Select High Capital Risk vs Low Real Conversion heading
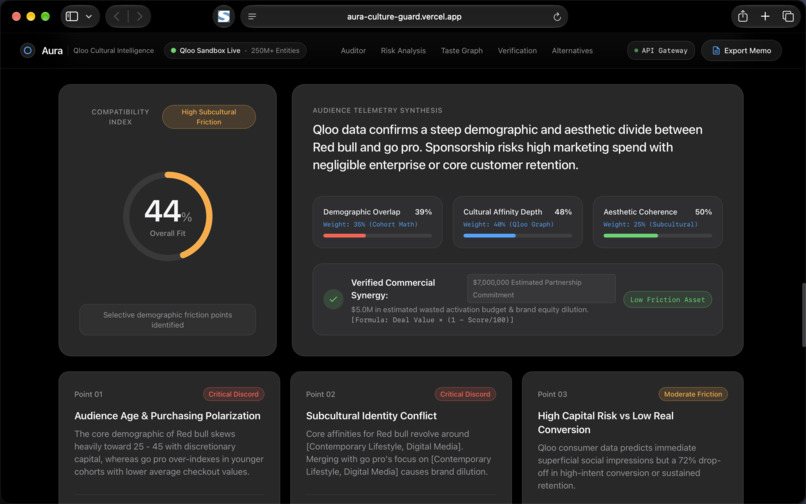Screen dimensions: 806x504 pyautogui.click(x=606, y=422)
